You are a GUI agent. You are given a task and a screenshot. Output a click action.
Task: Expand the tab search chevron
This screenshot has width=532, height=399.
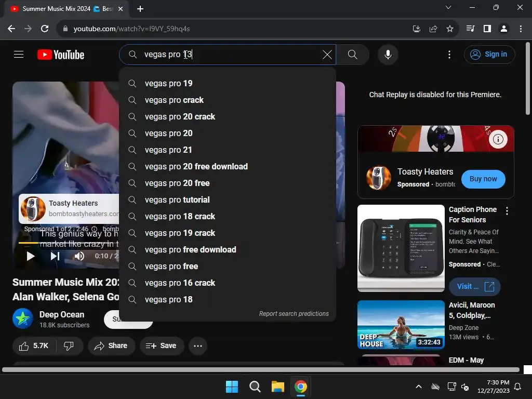[448, 7]
